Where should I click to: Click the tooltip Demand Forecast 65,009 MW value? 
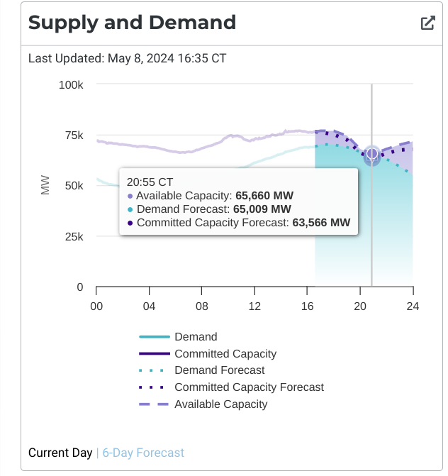click(262, 209)
